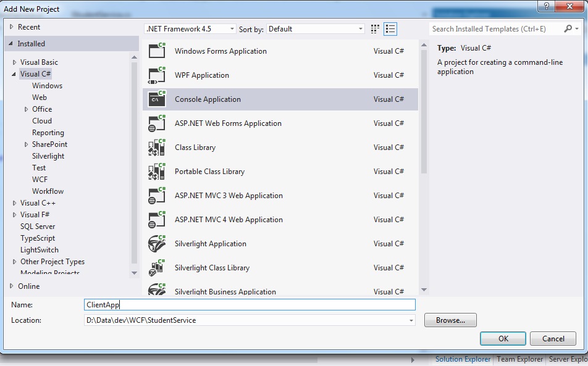Image resolution: width=588 pixels, height=366 pixels.
Task: Click the search magnifier icon
Action: pyautogui.click(x=568, y=28)
